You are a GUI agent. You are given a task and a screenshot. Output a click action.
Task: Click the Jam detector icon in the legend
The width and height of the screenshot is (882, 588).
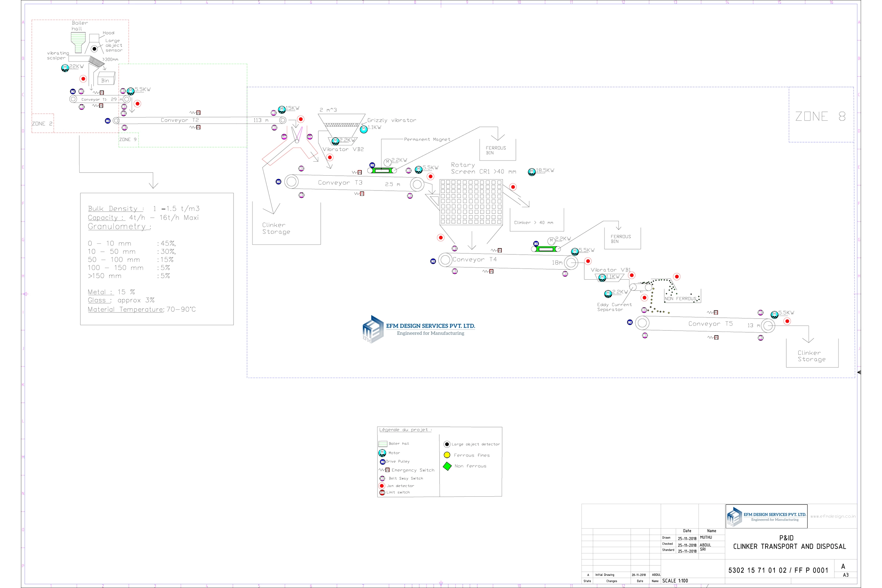pyautogui.click(x=382, y=486)
